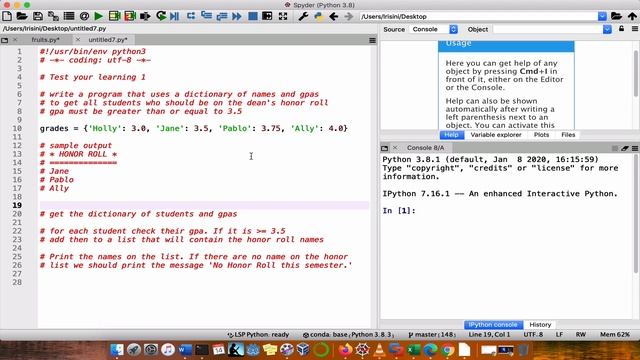Click the conda: base (Python 3.8.3) status
Screen dimensions: 640x360
[x=348, y=334]
